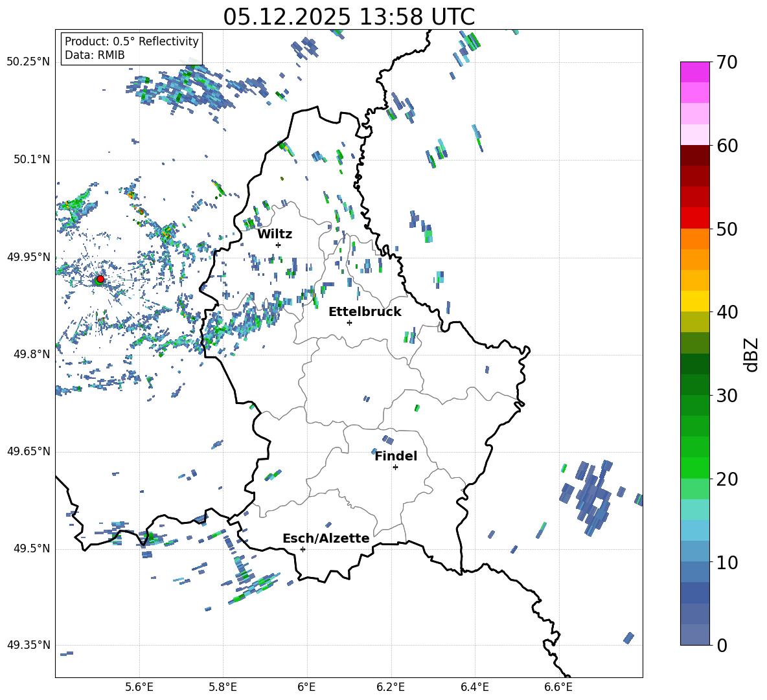Click the 49.35°N latitude label
The width and height of the screenshot is (767, 700).
(x=29, y=646)
